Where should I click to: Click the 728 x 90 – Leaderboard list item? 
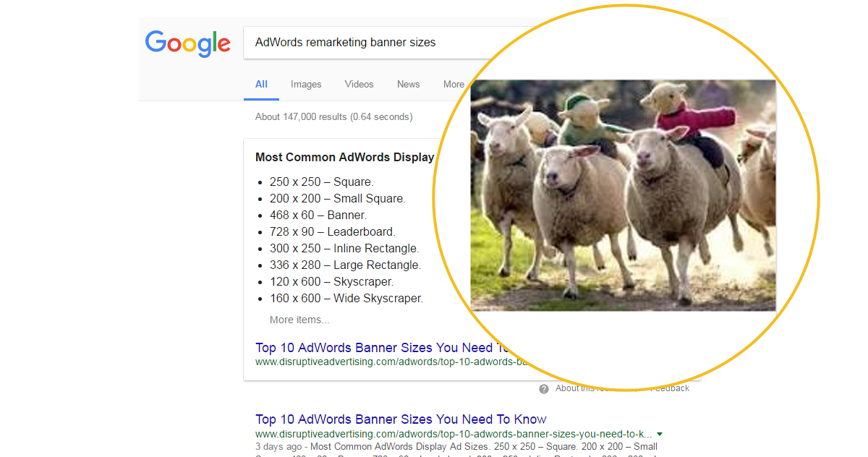[333, 232]
